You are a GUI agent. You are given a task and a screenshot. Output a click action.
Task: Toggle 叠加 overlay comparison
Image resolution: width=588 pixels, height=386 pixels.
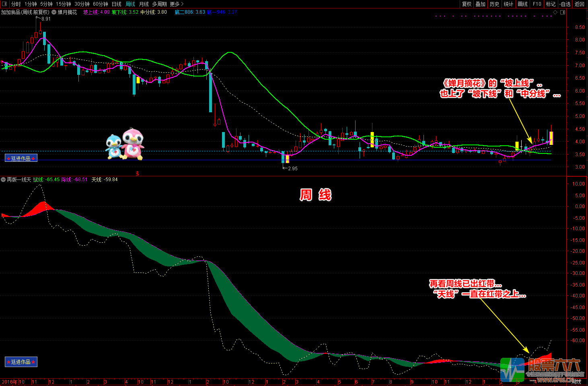(x=480, y=4)
